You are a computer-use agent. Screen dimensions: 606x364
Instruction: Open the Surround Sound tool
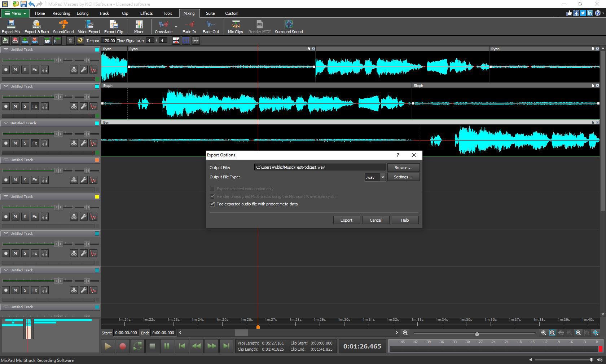[288, 26]
